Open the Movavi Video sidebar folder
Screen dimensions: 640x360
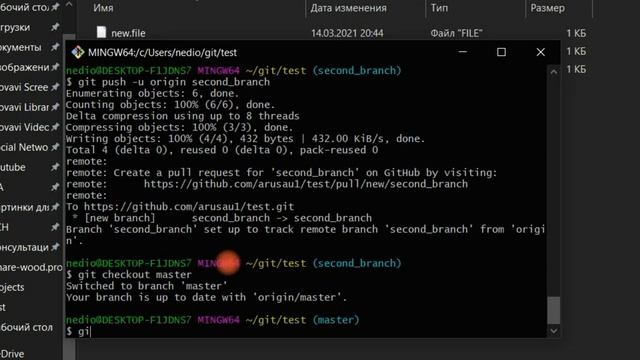click(24, 127)
